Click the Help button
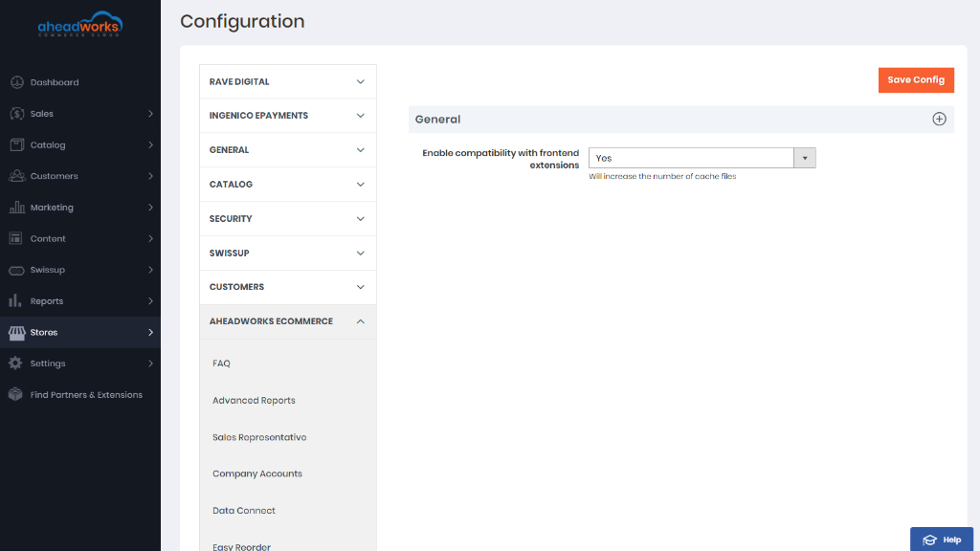Image resolution: width=980 pixels, height=551 pixels. (942, 540)
